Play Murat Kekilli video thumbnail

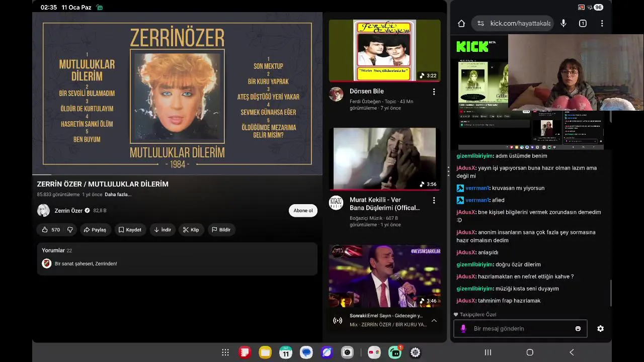coord(385,159)
